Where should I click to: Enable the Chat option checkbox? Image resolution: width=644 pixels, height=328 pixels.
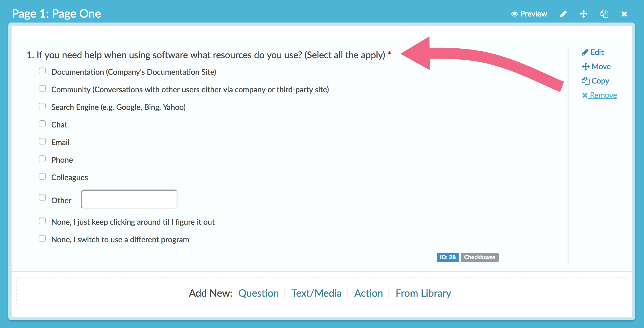(x=42, y=124)
